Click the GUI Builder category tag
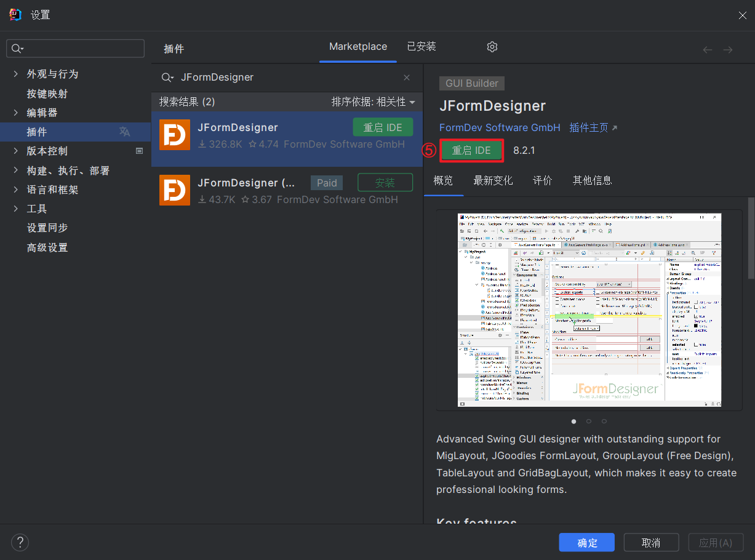Viewport: 755px width, 560px height. 472,83
